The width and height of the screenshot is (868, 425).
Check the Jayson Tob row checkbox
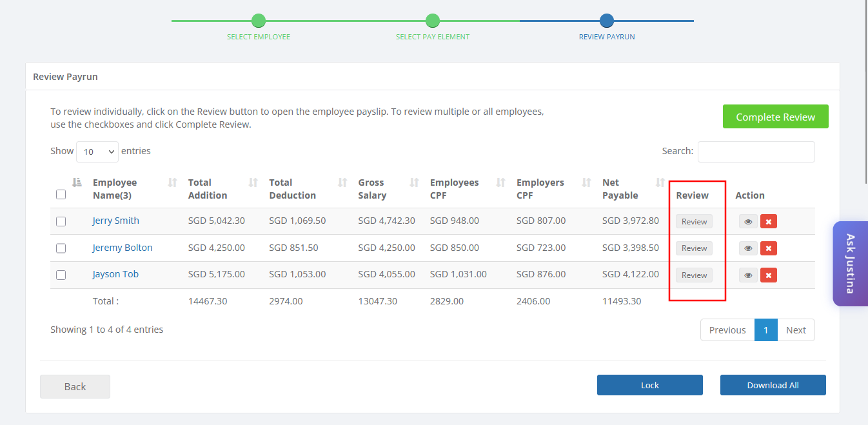[61, 275]
